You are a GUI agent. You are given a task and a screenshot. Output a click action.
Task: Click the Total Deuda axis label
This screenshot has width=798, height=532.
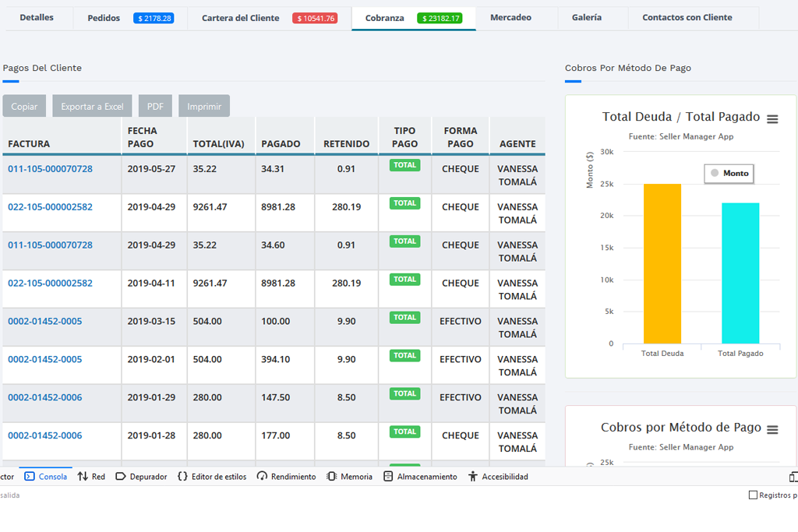[662, 354]
